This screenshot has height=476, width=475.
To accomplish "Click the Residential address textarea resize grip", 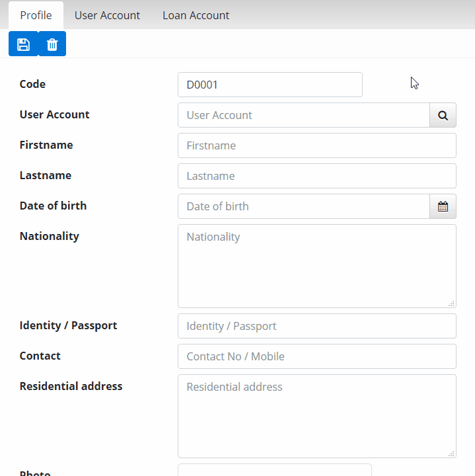I will point(451,454).
